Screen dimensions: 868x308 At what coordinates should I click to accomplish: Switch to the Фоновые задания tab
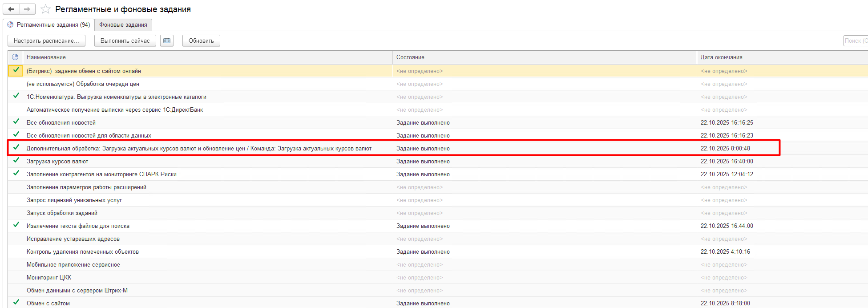tap(123, 25)
